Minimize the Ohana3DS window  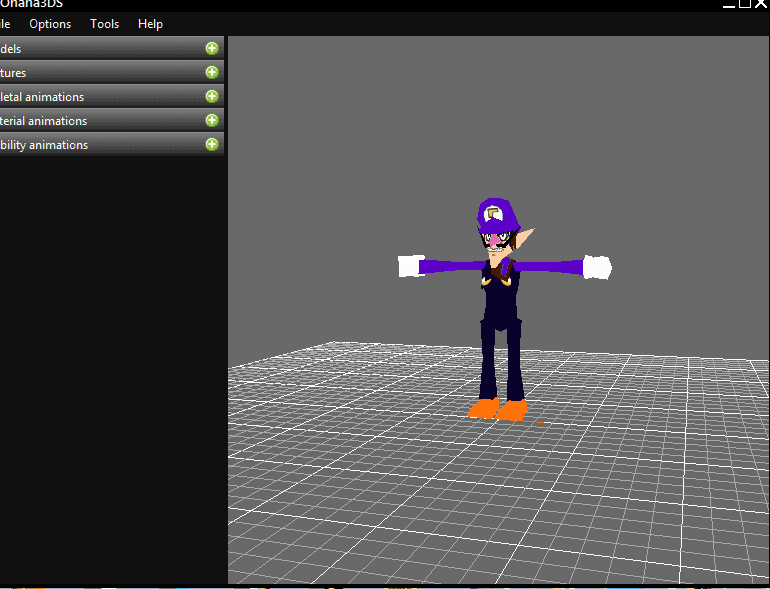pyautogui.click(x=729, y=4)
